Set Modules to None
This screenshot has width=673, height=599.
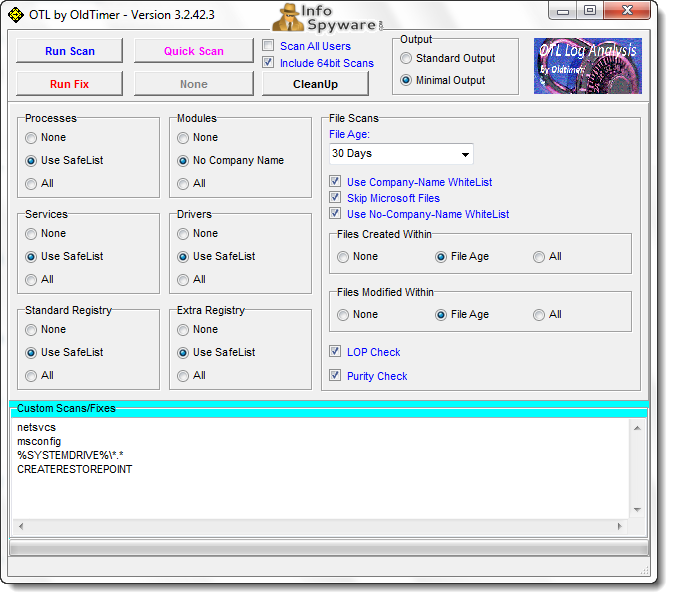click(x=184, y=139)
